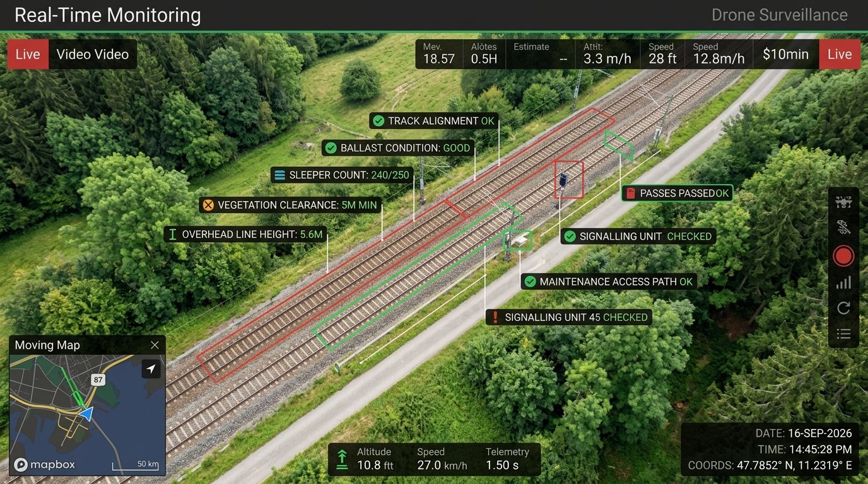Close the Moving Map panel
868x484 pixels.
click(x=155, y=345)
